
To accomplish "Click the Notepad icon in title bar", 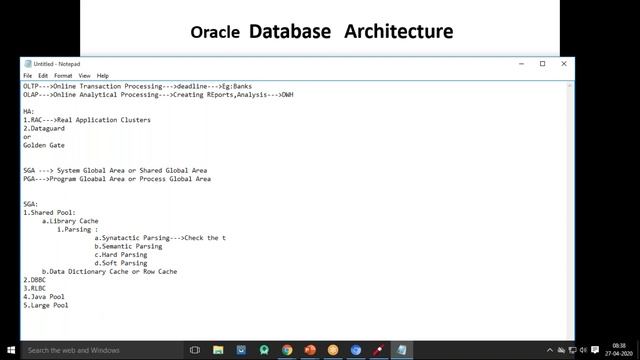I will point(28,64).
